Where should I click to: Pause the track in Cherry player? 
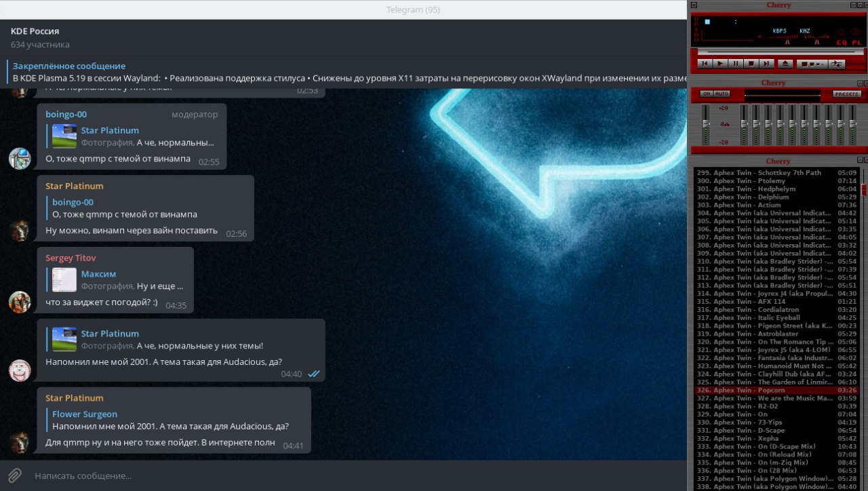[735, 63]
